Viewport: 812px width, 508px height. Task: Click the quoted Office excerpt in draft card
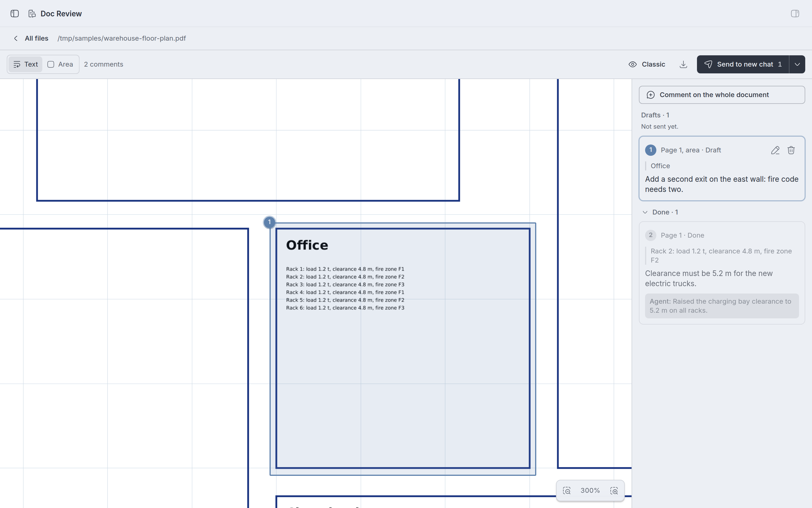click(660, 166)
